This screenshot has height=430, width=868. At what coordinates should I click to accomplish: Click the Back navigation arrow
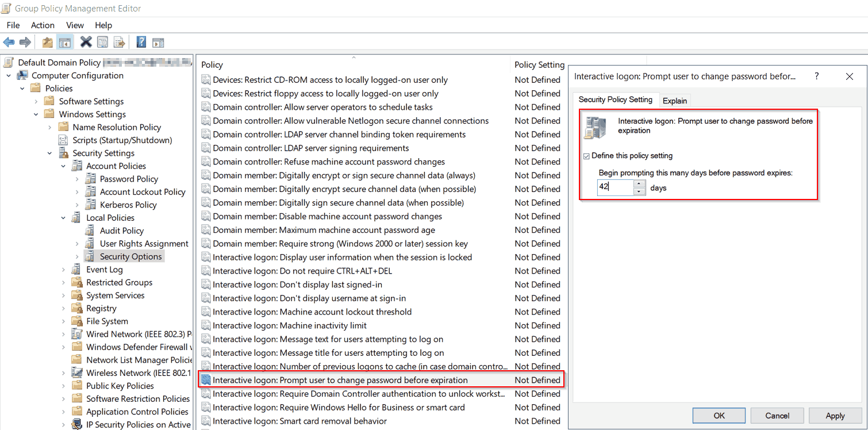(9, 41)
